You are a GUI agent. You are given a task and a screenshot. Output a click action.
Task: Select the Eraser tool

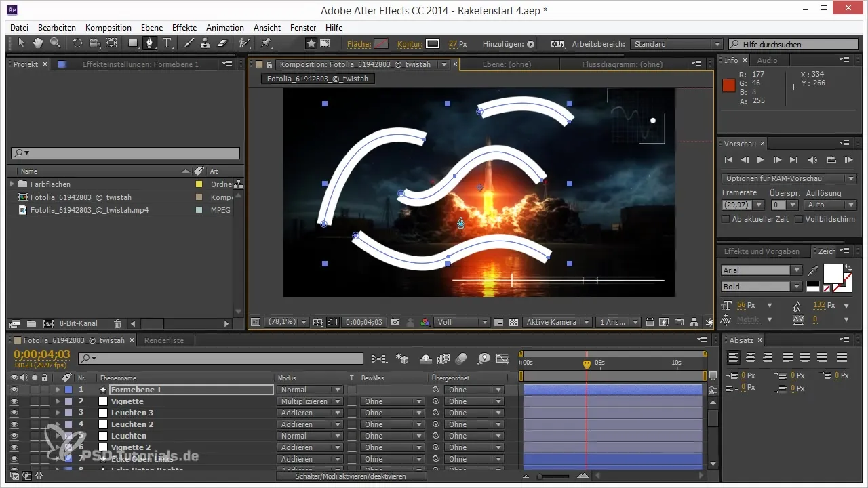222,43
